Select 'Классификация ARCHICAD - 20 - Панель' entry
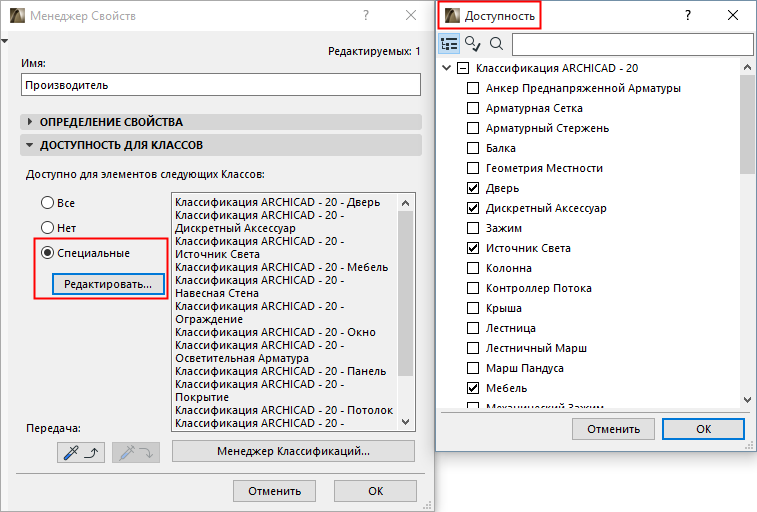This screenshot has width=757, height=512. [x=280, y=372]
